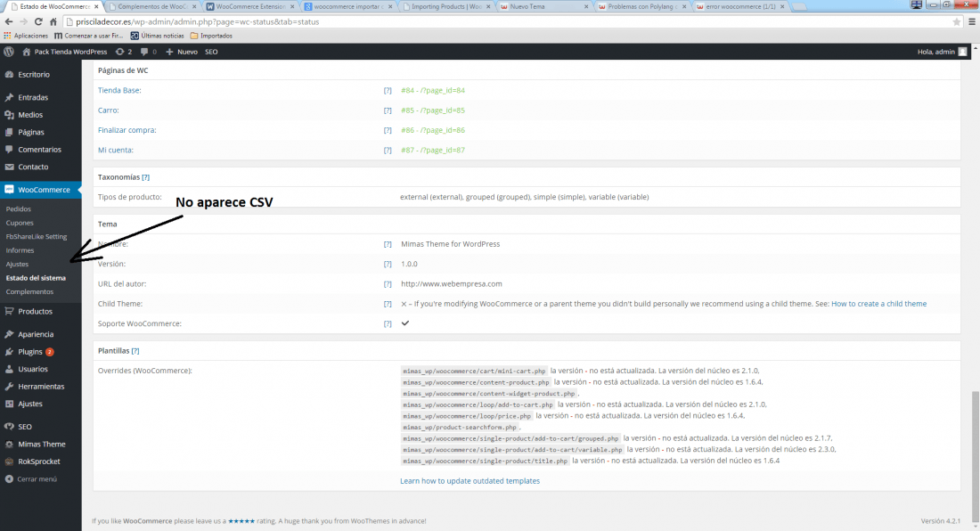
Task: Click the admin avatar next to Hola, admin
Action: (962, 52)
